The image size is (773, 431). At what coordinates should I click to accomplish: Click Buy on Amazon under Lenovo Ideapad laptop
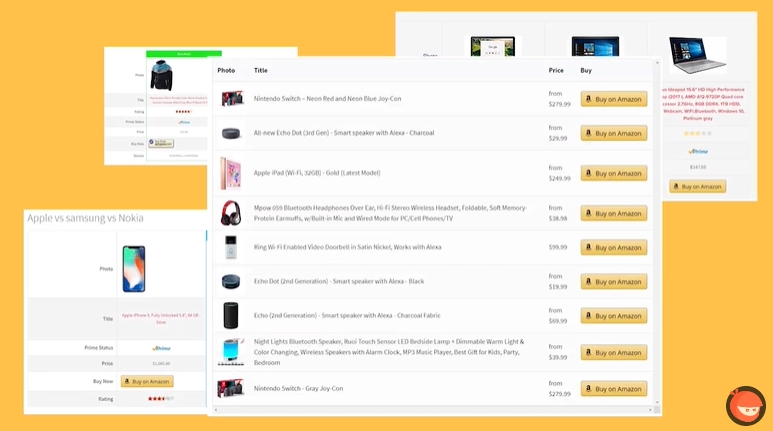coord(697,186)
